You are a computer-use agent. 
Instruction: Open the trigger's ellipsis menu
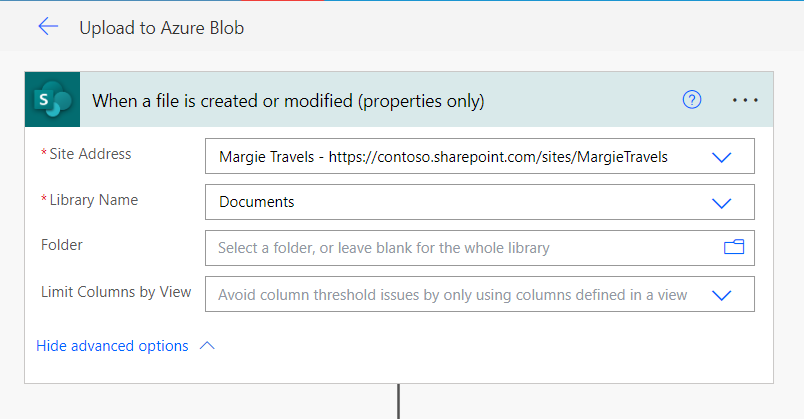[745, 100]
